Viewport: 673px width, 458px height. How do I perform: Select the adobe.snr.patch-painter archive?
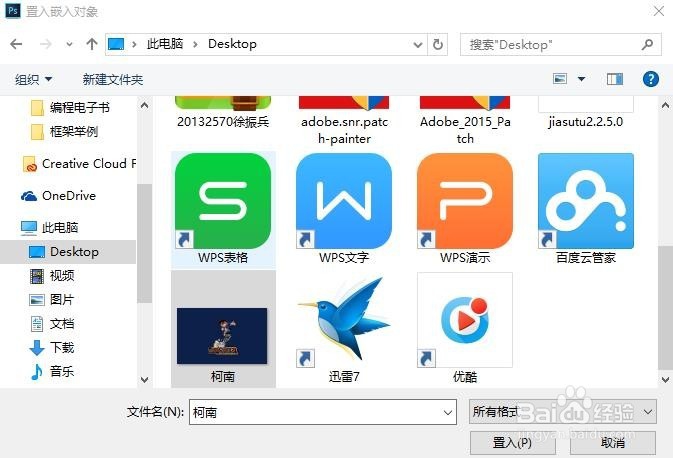tap(344, 120)
